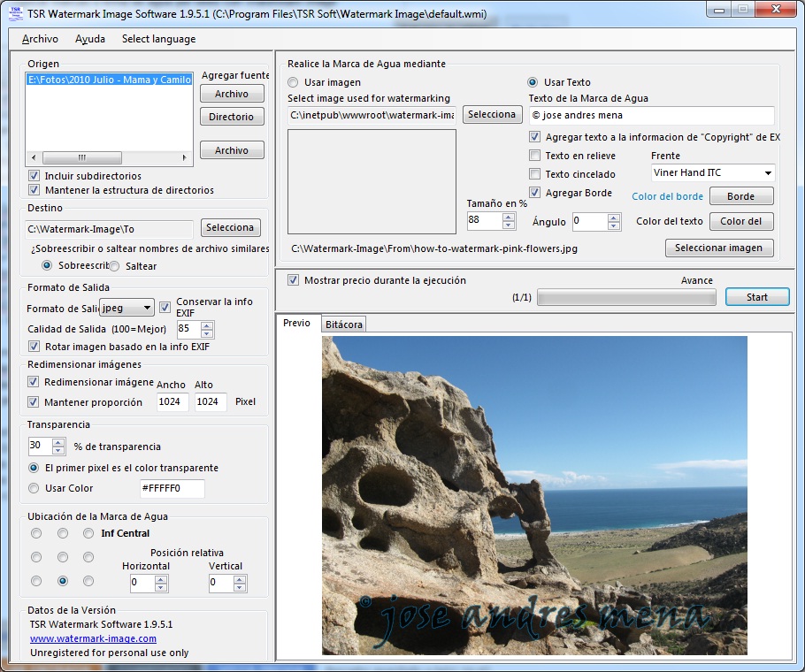Select bottom-center watermark position radio
Viewport: 805px width, 672px height.
[x=63, y=581]
